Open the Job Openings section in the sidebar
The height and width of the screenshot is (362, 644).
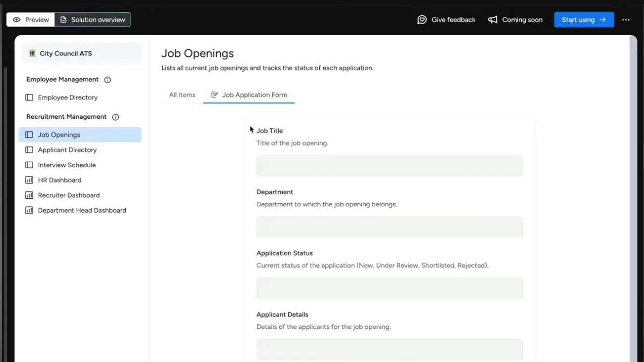pos(59,135)
